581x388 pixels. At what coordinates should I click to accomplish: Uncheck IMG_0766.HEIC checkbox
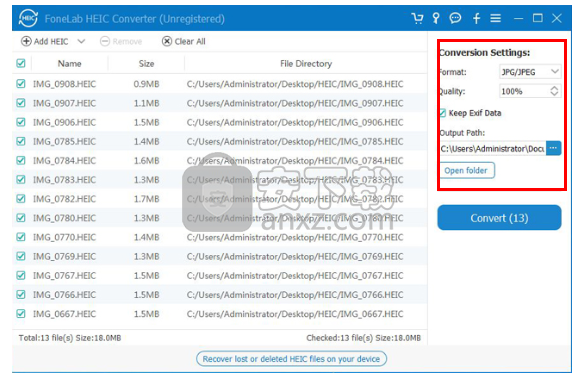pos(21,295)
